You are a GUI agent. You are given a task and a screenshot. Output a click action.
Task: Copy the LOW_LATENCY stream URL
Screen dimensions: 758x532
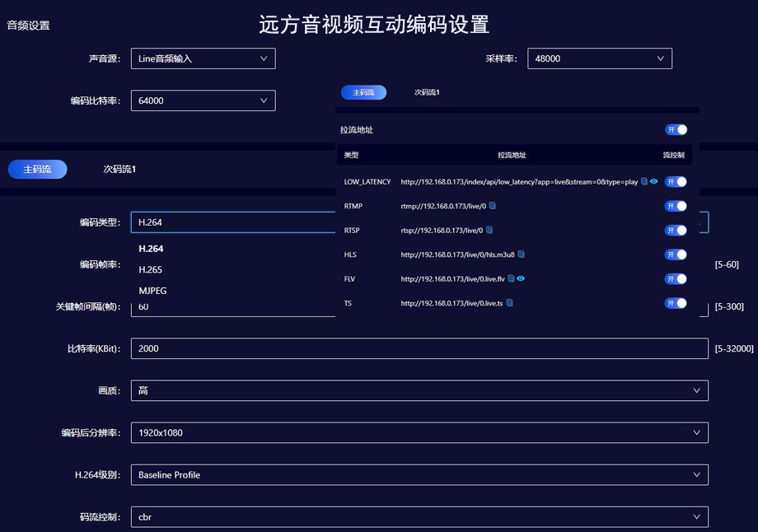click(644, 181)
